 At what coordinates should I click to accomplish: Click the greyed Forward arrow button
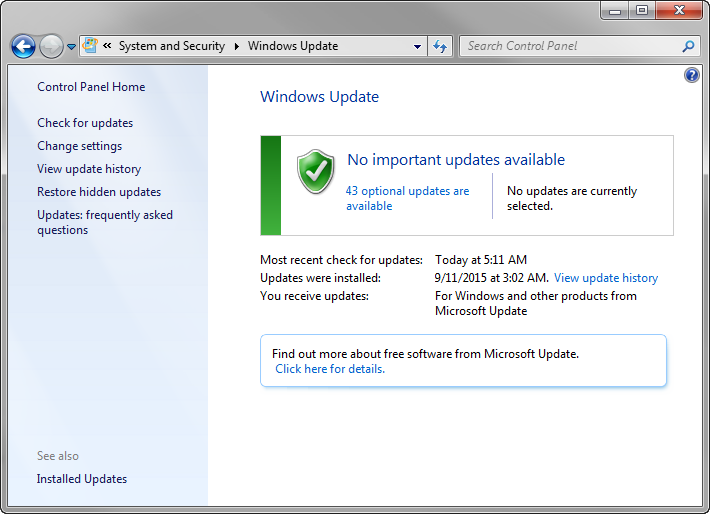[x=51, y=46]
